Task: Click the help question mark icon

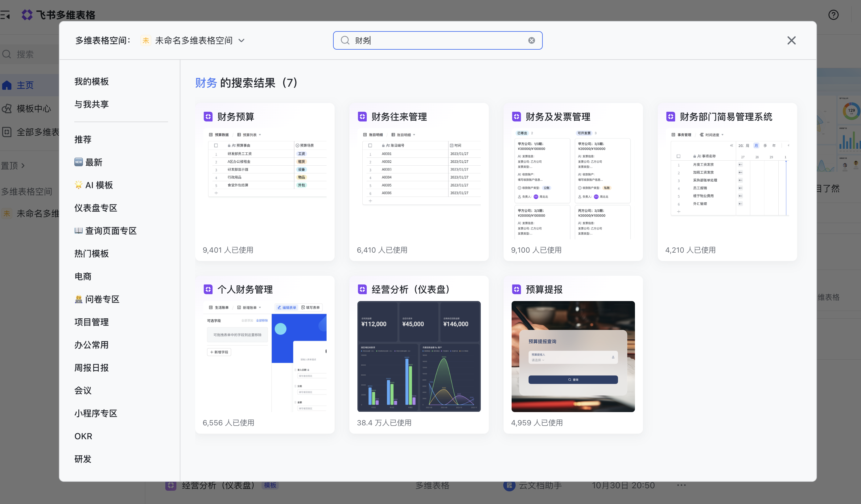Action: (x=834, y=15)
